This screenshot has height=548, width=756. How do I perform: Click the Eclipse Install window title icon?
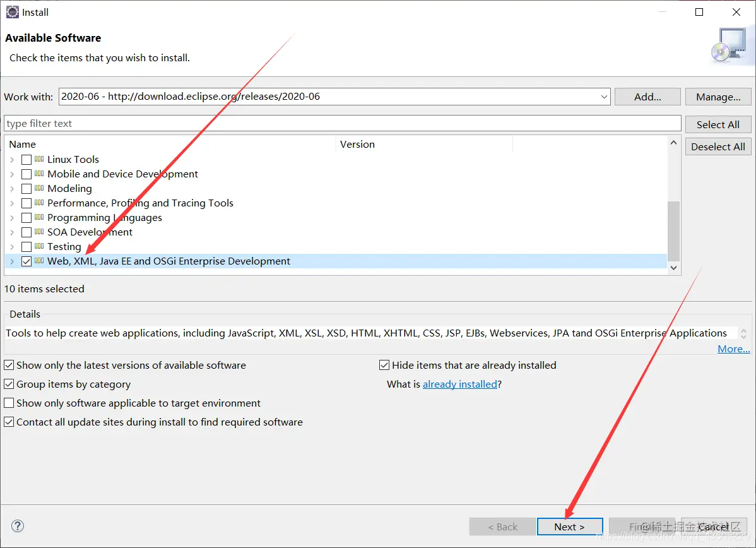pos(12,12)
